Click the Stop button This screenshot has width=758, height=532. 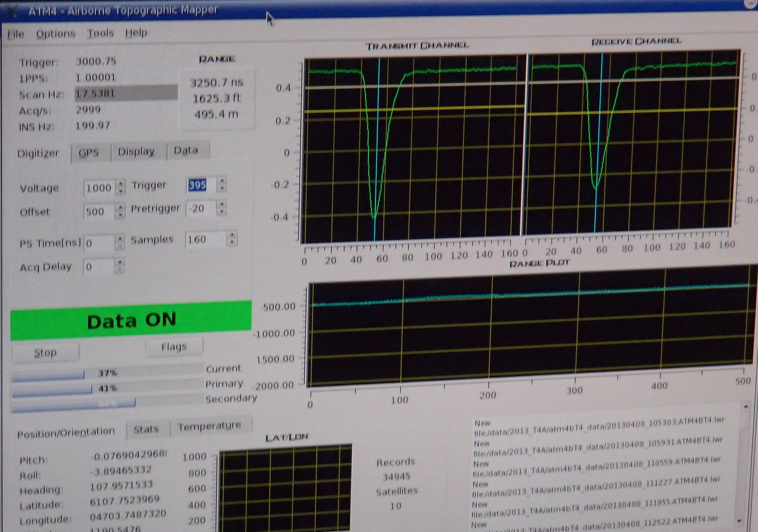[x=46, y=353]
